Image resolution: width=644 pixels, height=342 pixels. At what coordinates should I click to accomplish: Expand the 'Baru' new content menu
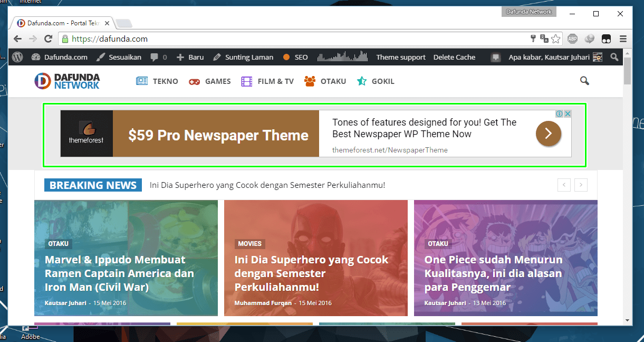pos(190,57)
